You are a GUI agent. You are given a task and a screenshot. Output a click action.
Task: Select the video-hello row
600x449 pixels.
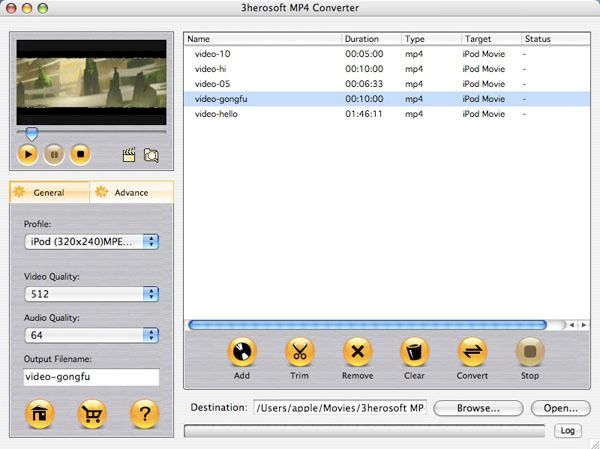[x=387, y=114]
